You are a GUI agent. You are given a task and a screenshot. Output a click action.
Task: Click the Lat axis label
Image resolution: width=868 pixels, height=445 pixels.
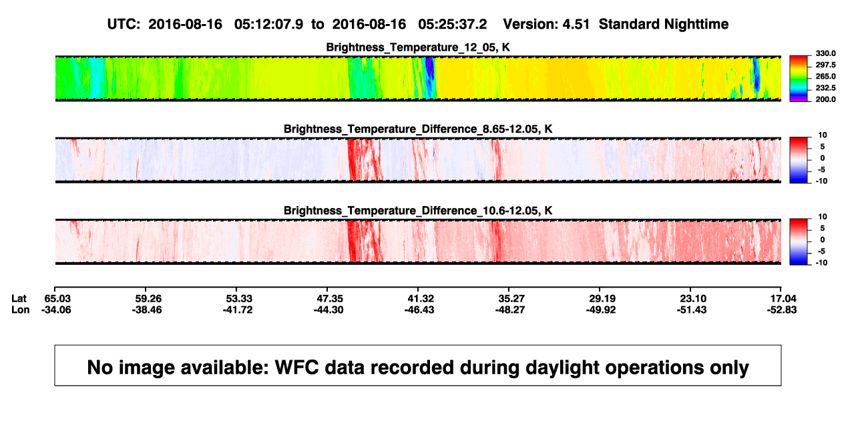point(19,298)
